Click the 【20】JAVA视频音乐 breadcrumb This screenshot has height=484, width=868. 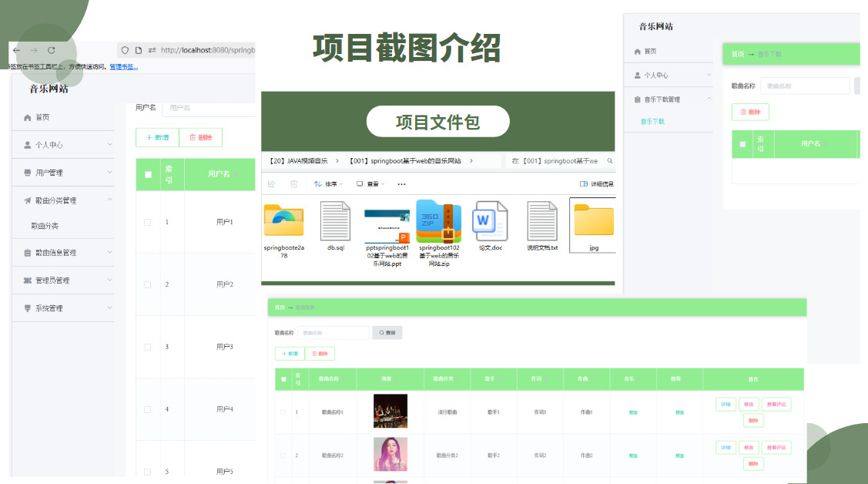(x=298, y=161)
